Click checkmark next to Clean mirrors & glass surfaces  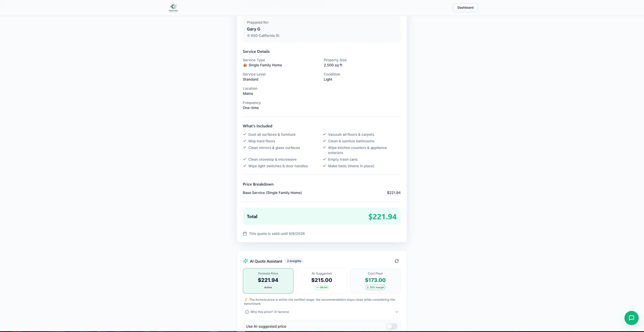click(245, 147)
